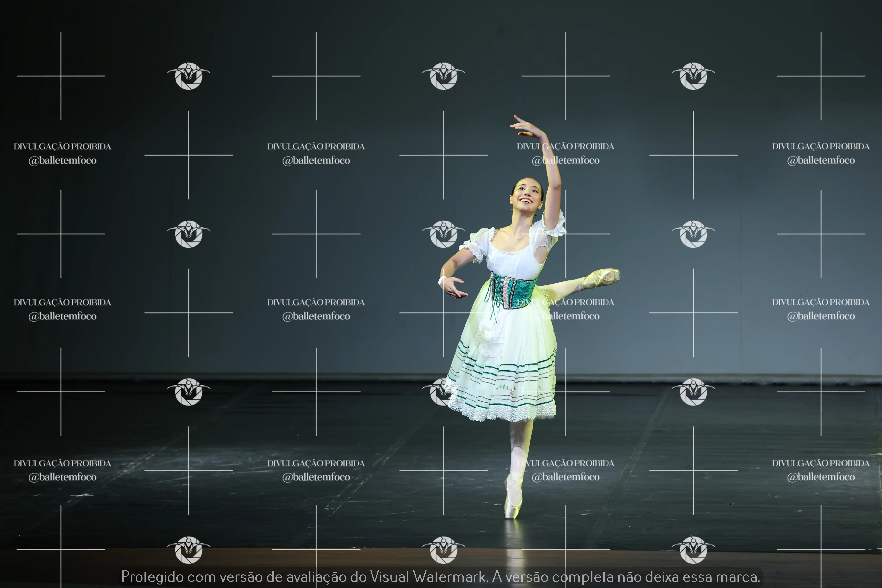
Task: Click the word 'Protegido' in the bottom banner
Action: tap(152, 577)
